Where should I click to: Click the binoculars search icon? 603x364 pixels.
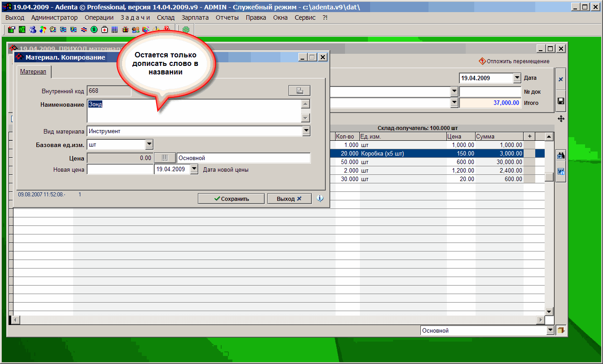560,156
